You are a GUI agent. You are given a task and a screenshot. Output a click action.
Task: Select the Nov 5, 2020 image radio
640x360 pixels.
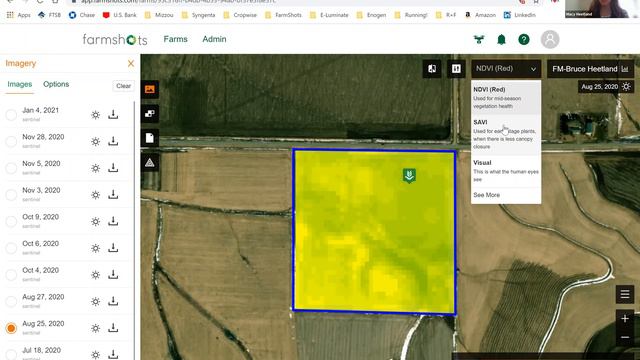pyautogui.click(x=11, y=168)
